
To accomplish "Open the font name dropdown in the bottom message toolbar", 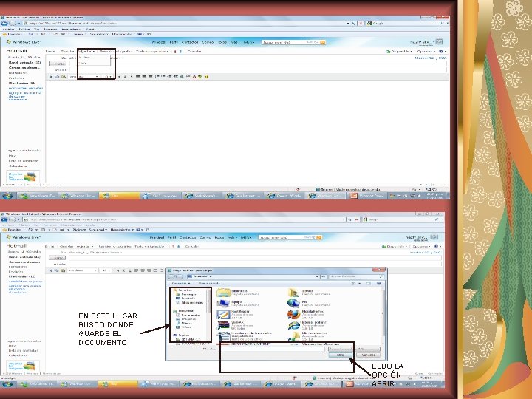I will click(83, 270).
